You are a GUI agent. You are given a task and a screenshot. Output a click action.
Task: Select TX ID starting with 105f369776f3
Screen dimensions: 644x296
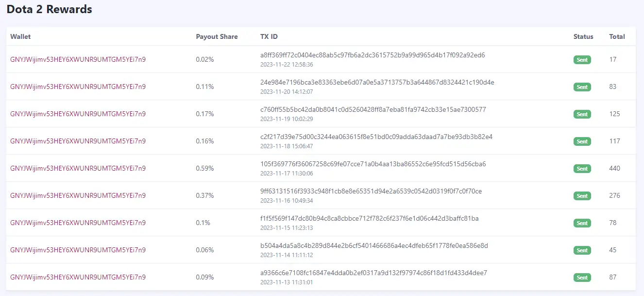coord(373,164)
